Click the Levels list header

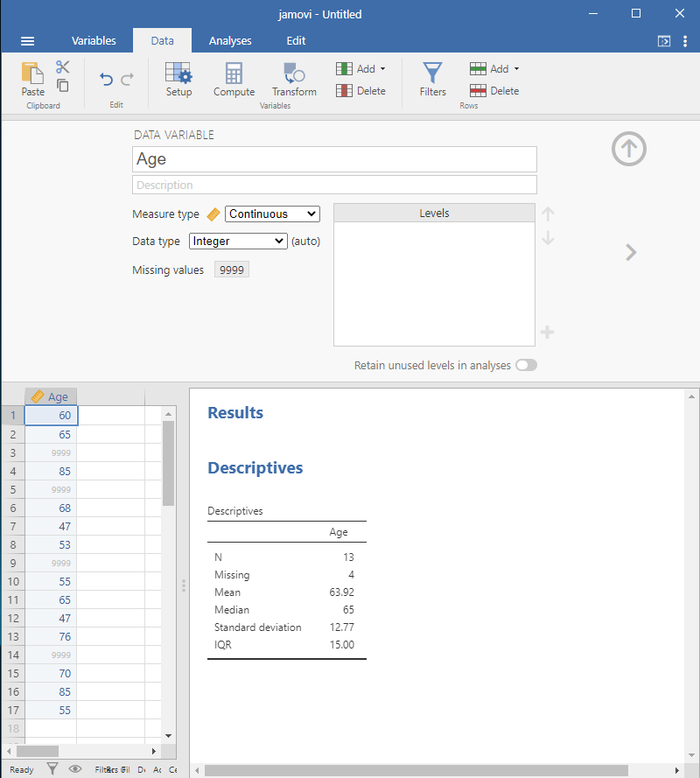(x=434, y=213)
